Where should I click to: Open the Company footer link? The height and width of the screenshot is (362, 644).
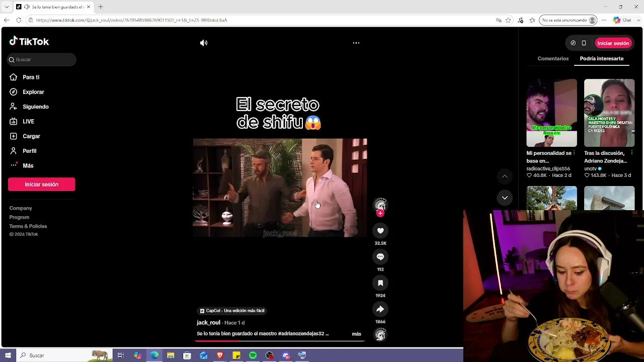point(21,208)
